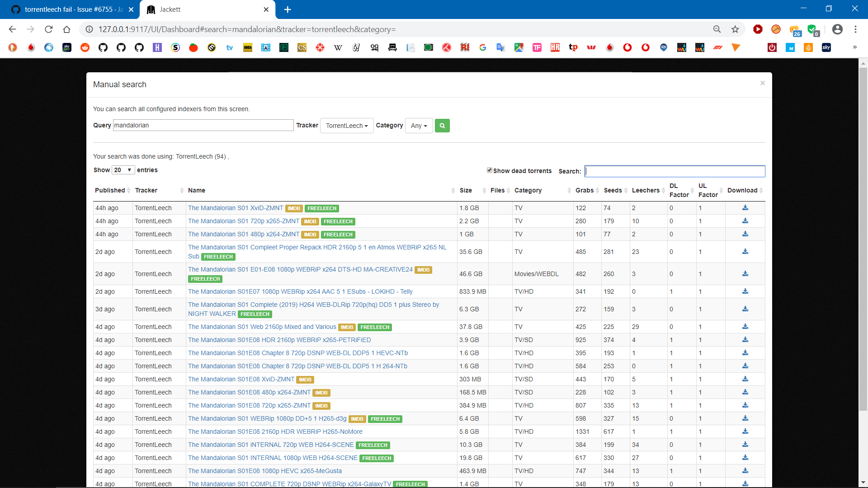Open the Google Translate bookmark

tap(500, 47)
